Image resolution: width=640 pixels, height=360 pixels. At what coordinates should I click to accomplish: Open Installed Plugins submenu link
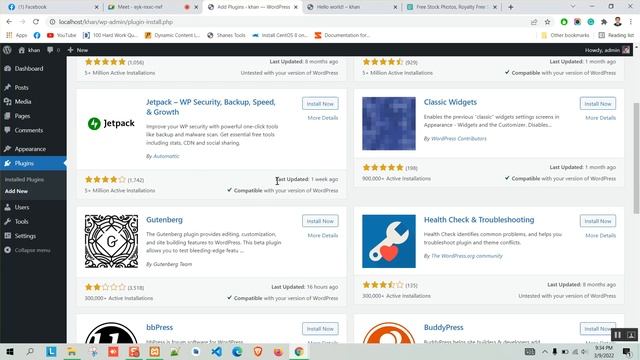click(24, 180)
